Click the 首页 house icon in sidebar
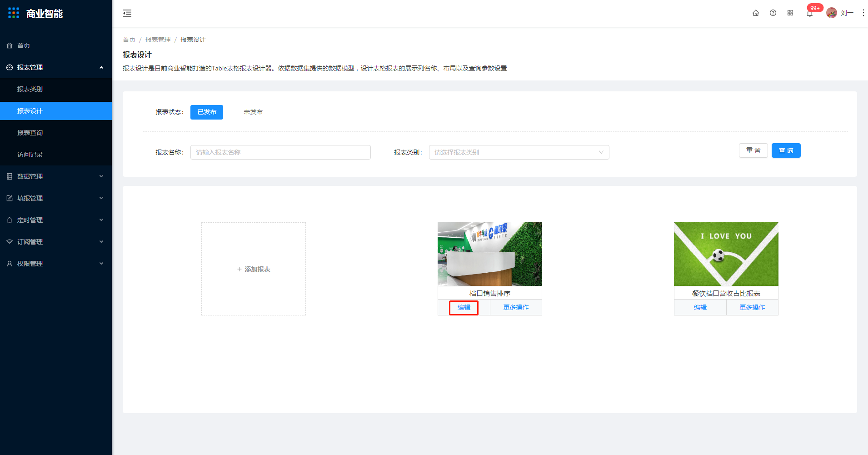 point(10,45)
